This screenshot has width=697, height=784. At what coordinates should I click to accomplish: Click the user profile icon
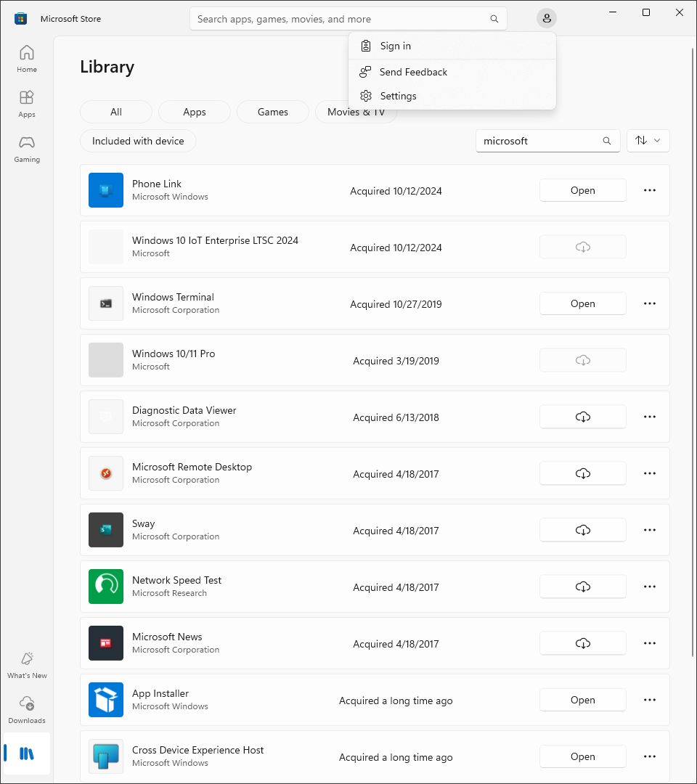pos(547,18)
